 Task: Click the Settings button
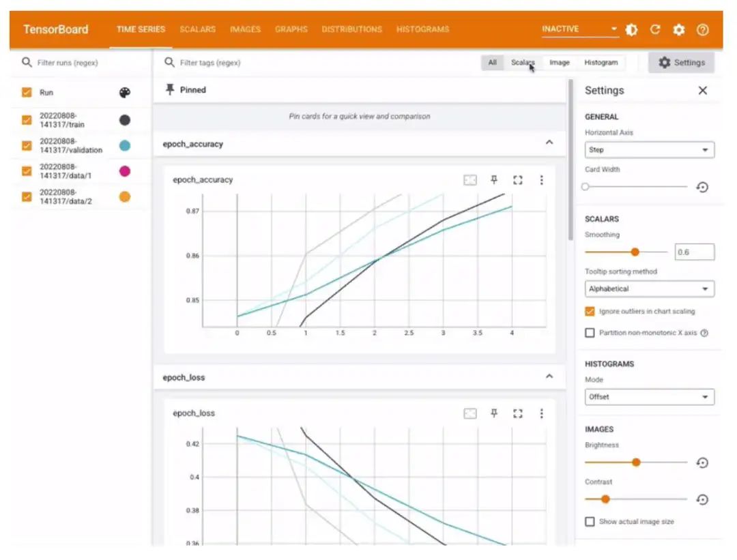[x=681, y=63]
